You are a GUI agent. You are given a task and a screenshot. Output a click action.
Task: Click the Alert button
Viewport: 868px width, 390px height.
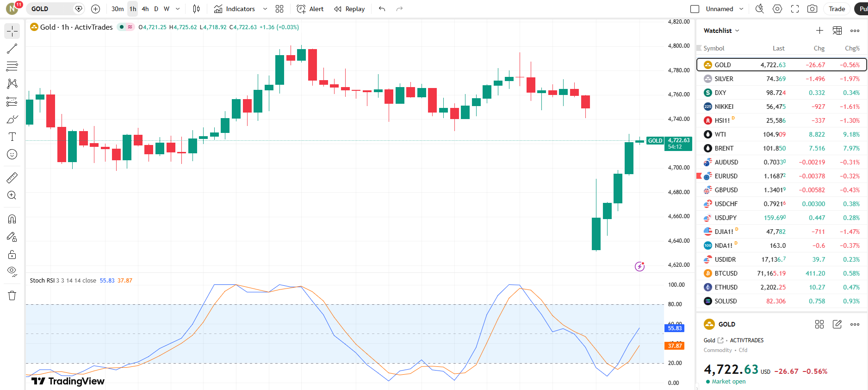tap(310, 9)
